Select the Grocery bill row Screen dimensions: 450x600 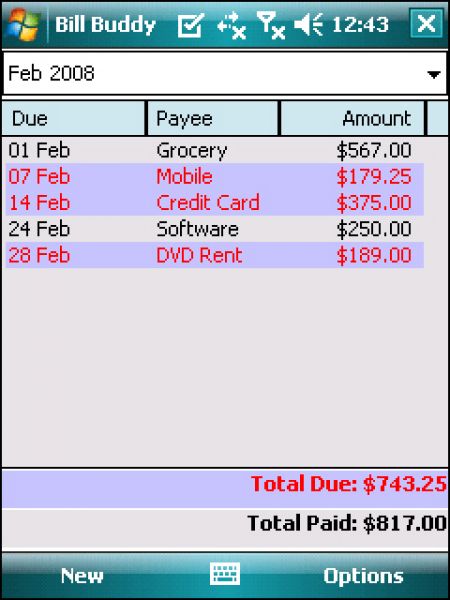click(x=215, y=151)
